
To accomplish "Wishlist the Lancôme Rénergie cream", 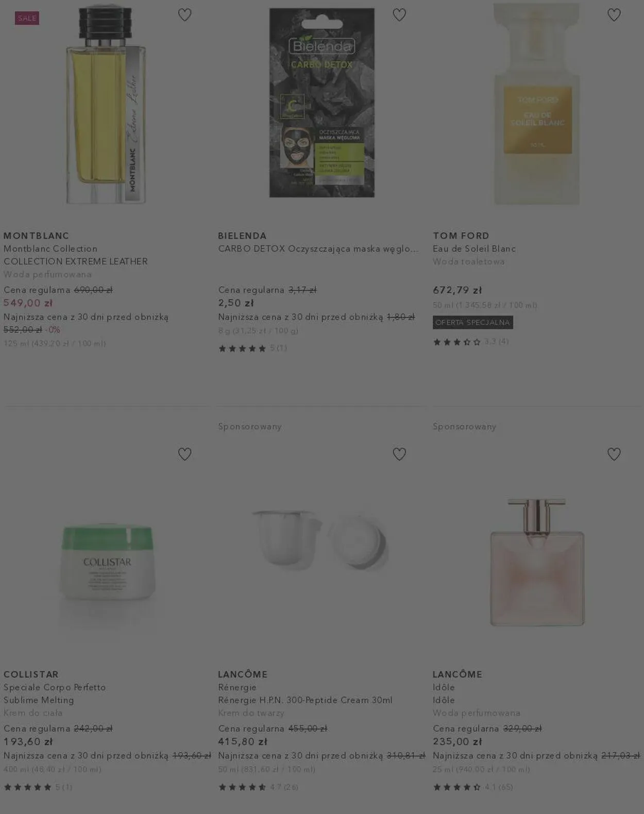I will tap(399, 454).
